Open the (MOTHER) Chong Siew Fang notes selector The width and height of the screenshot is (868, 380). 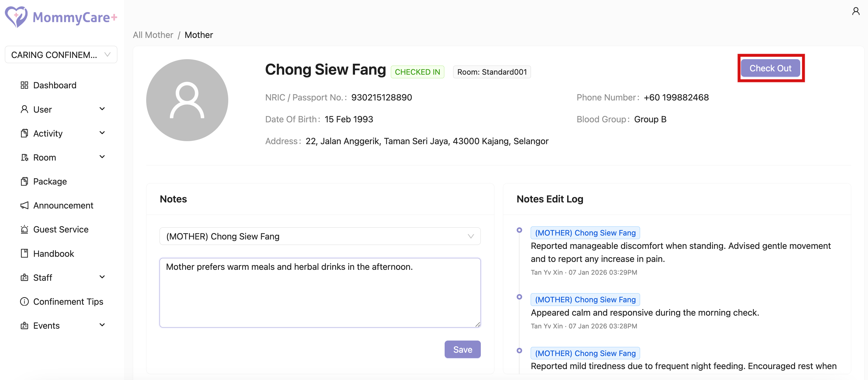click(320, 236)
